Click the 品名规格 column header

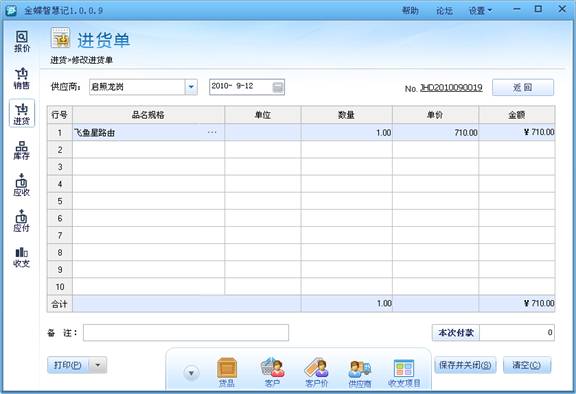tap(148, 115)
